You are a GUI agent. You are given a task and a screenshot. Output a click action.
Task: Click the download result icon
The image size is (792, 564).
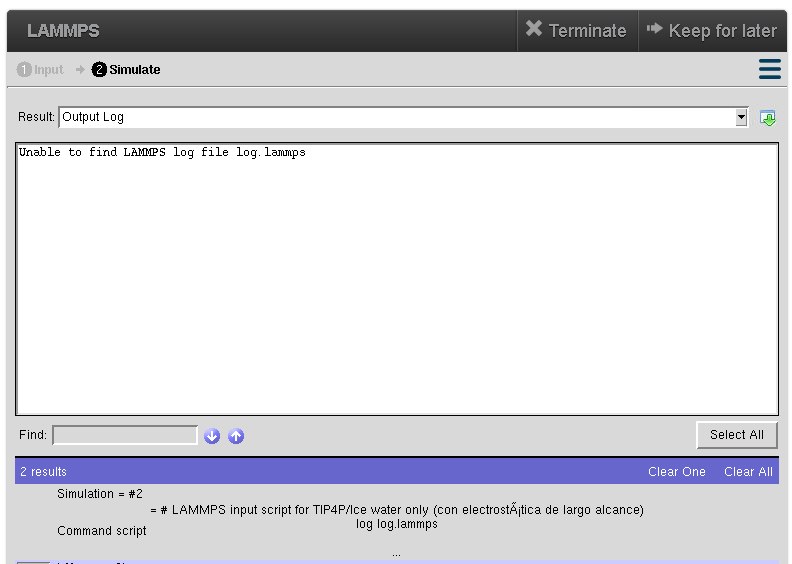click(x=768, y=118)
